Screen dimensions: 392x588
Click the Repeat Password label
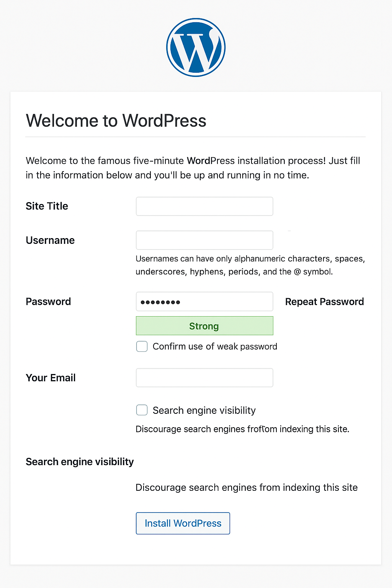tap(324, 302)
